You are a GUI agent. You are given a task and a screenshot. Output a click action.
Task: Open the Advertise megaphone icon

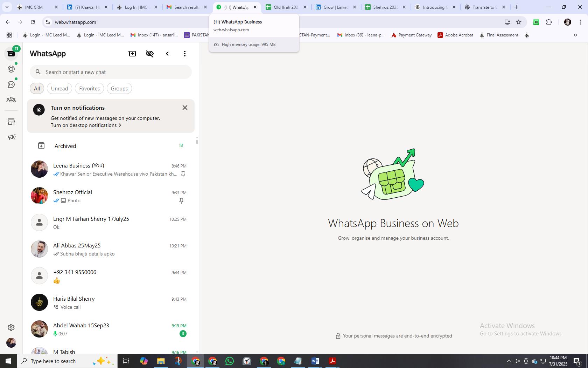11,137
